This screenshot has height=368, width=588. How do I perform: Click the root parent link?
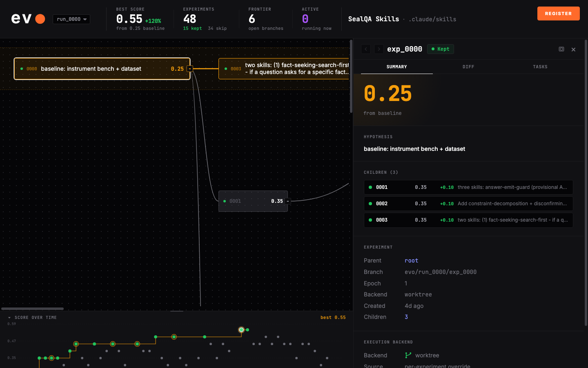pos(411,260)
